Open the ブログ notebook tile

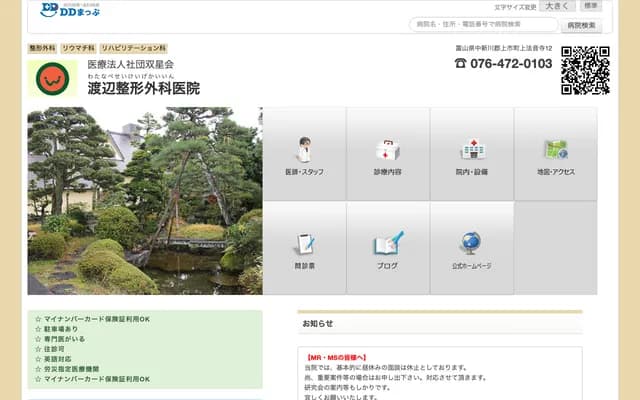[x=388, y=248]
